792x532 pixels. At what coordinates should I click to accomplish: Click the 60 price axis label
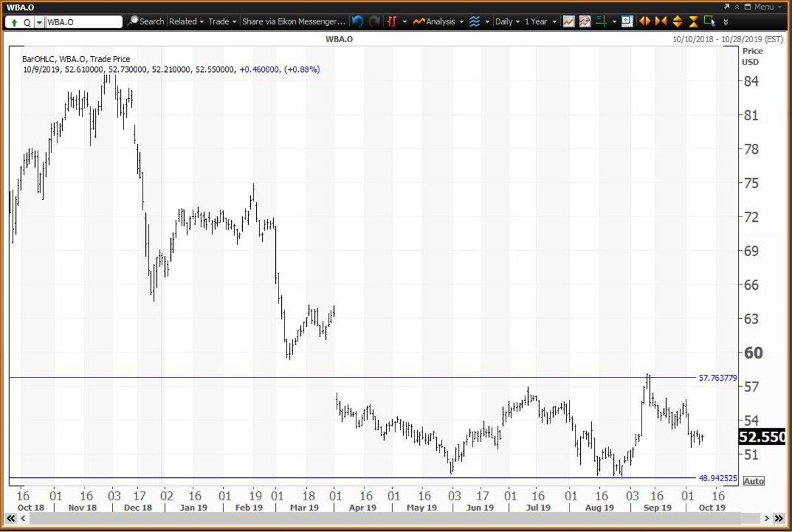click(753, 353)
